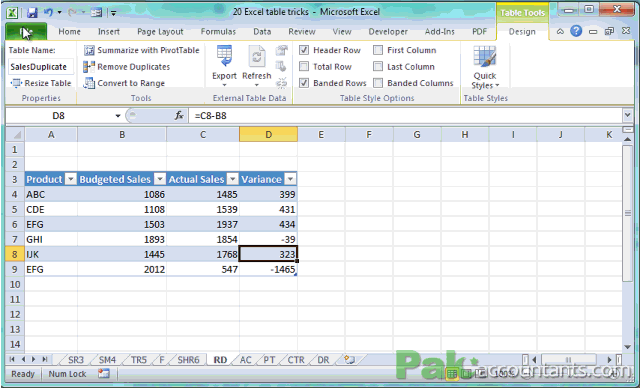Click the macro recording icon in status bar

point(104,373)
